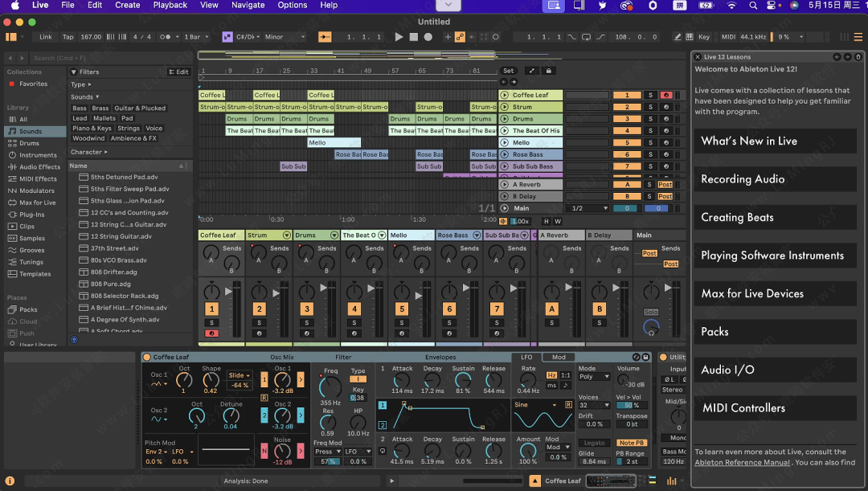
Task: Solo the Drums track in Arrangement
Action: click(650, 119)
